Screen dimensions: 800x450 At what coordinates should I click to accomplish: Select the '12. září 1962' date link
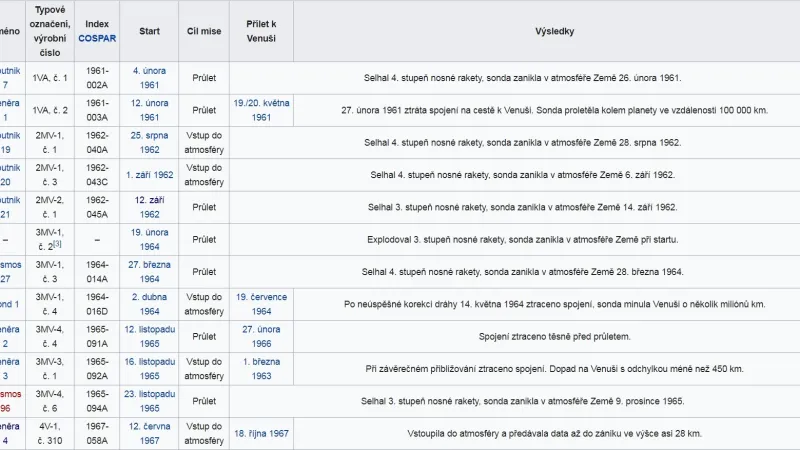click(x=149, y=207)
